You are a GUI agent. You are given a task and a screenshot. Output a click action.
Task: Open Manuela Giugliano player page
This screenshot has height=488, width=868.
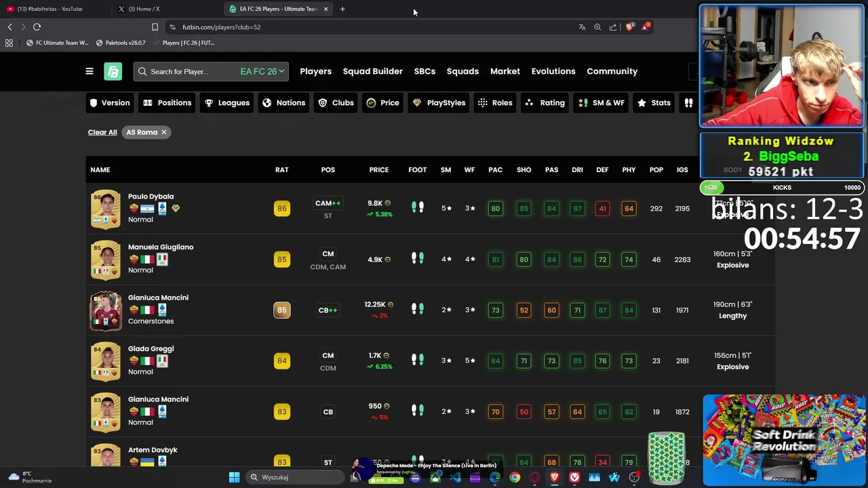click(161, 247)
